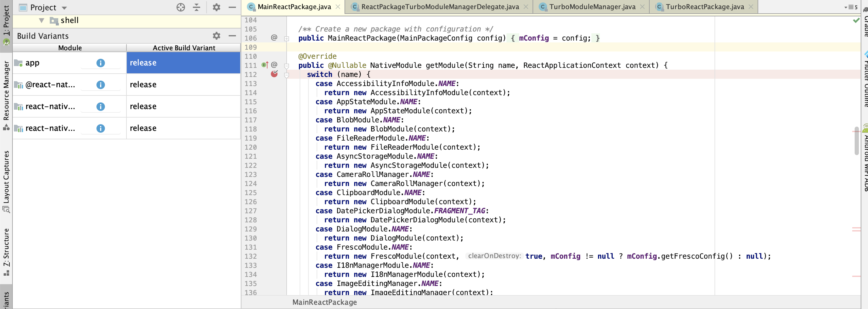The height and width of the screenshot is (309, 868).
Task: Select the shell folder in project tree
Action: (x=69, y=21)
